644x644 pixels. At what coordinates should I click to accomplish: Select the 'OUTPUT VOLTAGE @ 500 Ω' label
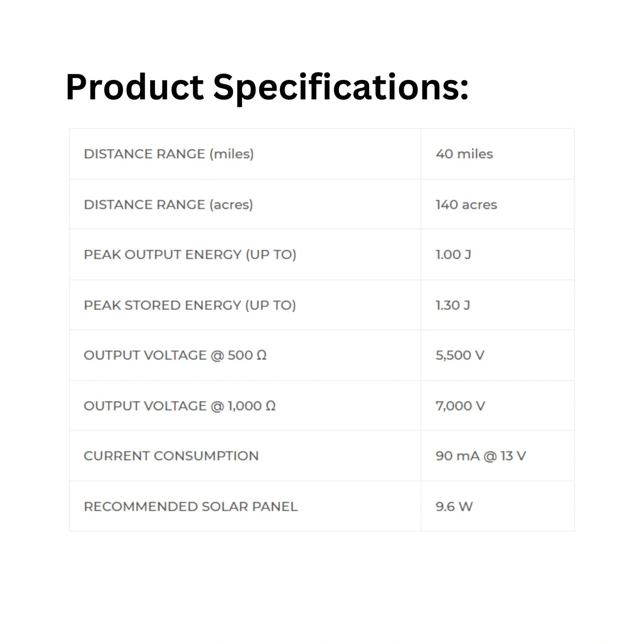tap(175, 355)
